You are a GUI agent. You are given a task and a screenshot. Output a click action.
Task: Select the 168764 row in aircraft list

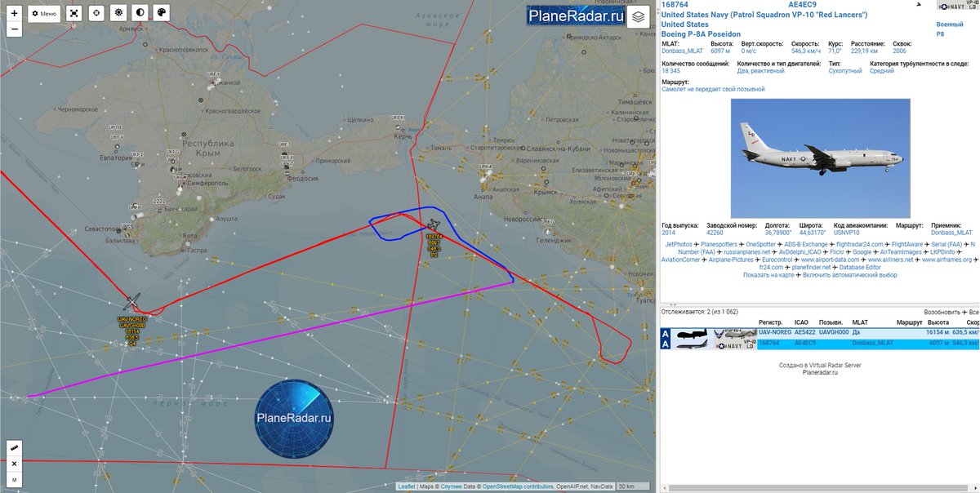[x=820, y=344]
